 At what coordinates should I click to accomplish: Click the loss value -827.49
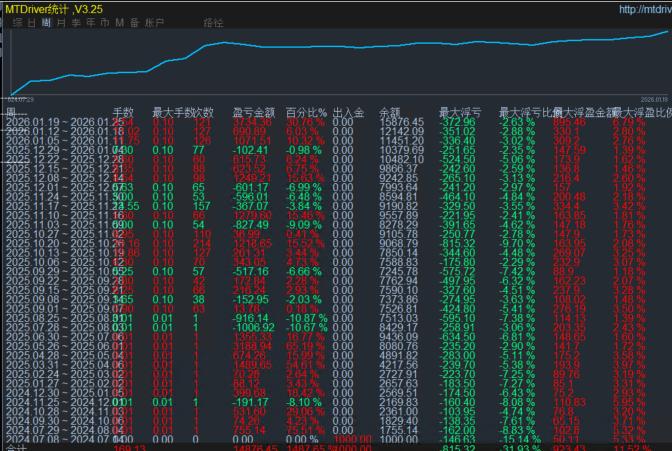coord(250,225)
